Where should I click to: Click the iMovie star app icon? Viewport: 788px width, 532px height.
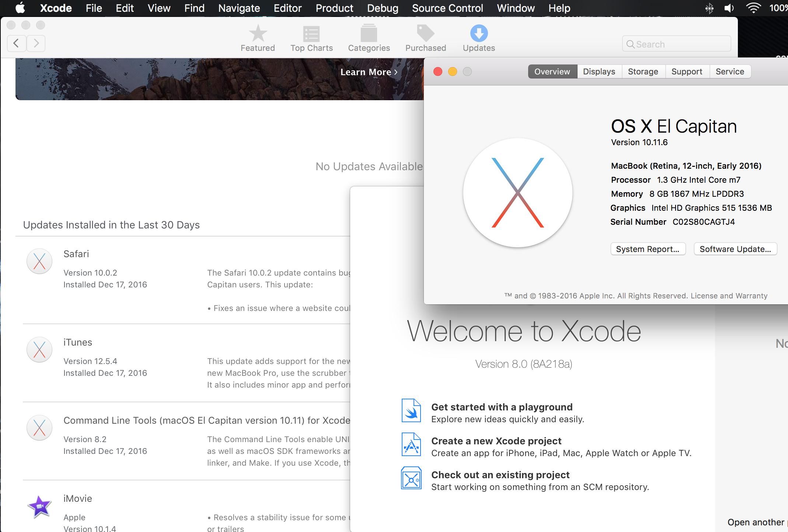pos(39,507)
